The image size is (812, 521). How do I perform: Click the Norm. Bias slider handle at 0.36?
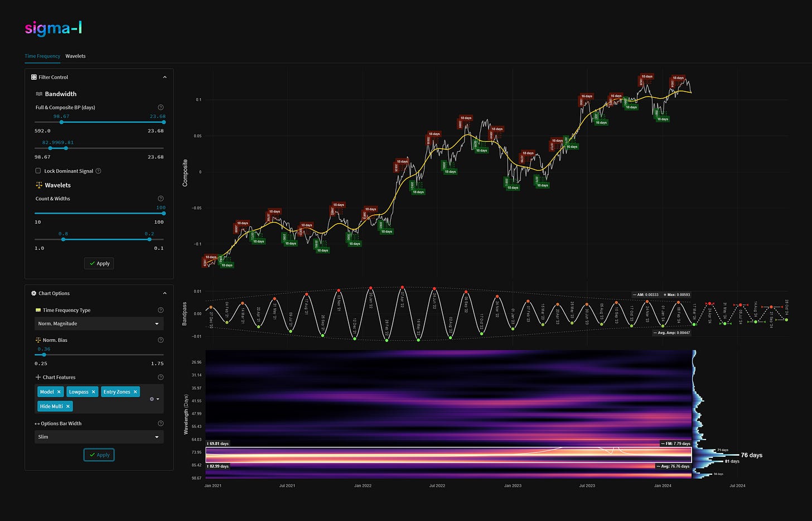pyautogui.click(x=44, y=354)
